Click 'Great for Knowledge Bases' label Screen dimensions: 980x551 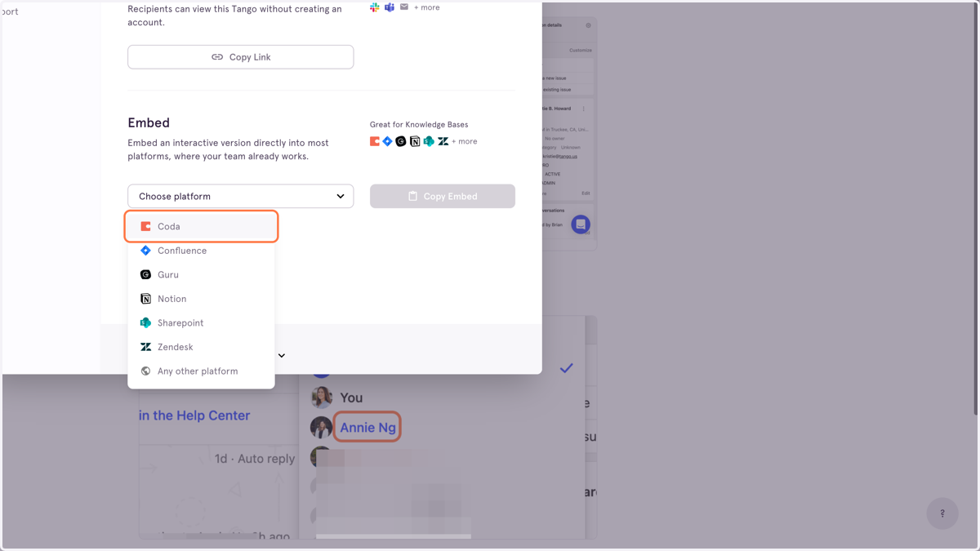419,125
